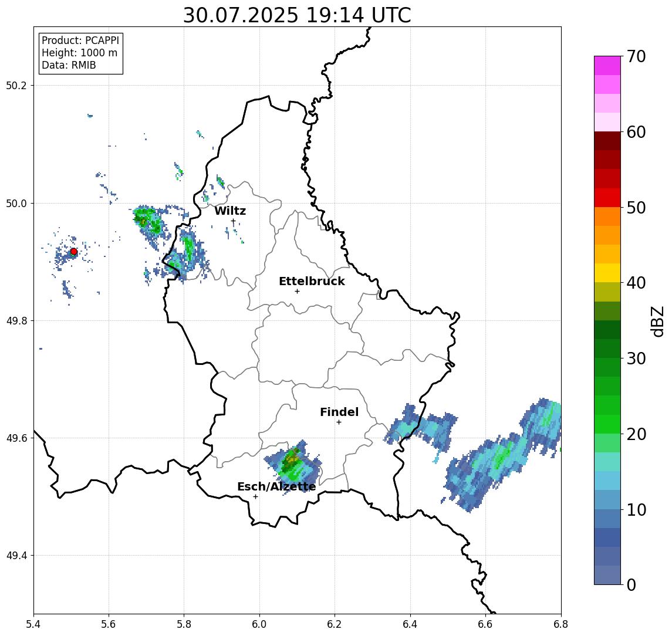Click the latitude label 50.0
672x636 pixels.
click(x=16, y=203)
